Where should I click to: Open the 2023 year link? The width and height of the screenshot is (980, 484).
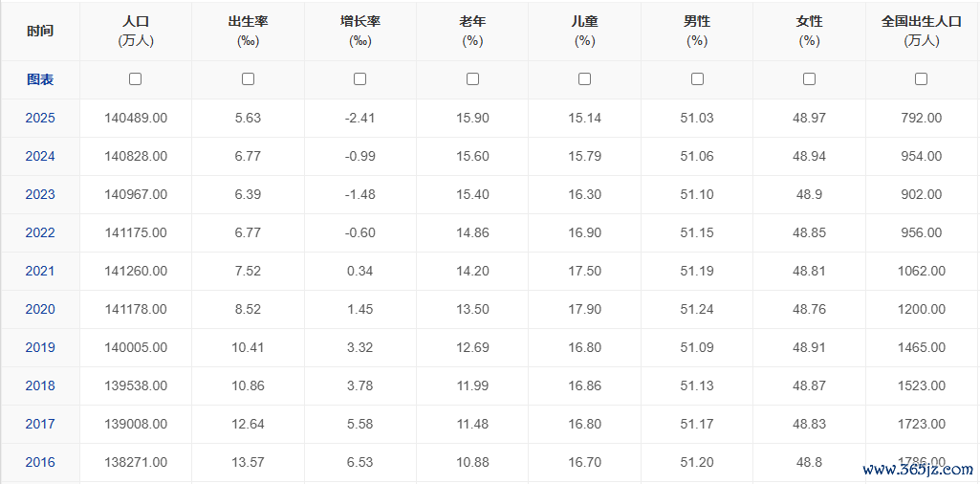[40, 194]
